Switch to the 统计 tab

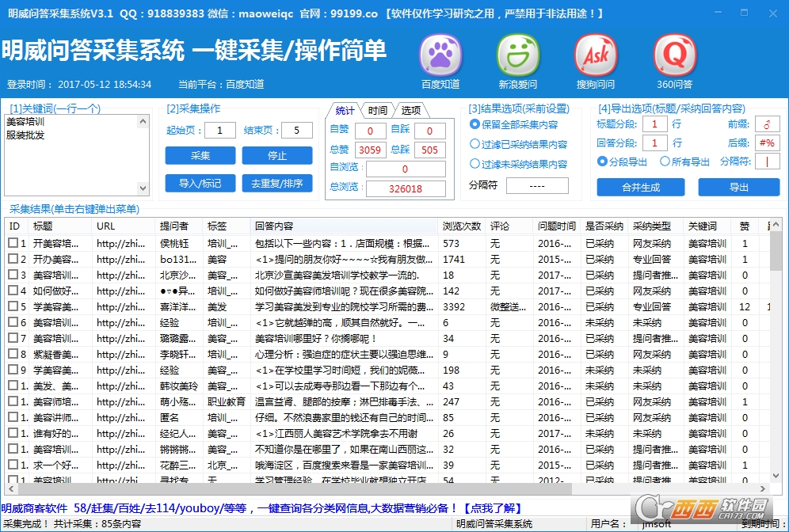[x=345, y=110]
